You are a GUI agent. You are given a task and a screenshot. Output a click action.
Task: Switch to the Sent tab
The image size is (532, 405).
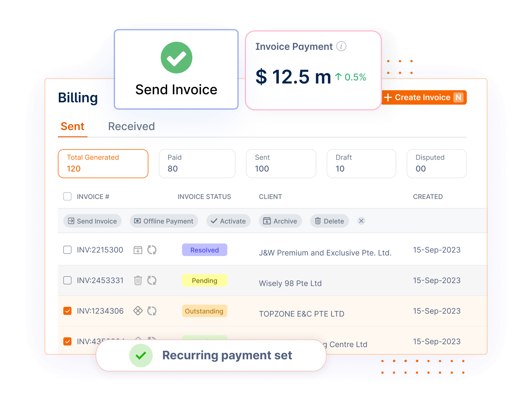coord(72,127)
